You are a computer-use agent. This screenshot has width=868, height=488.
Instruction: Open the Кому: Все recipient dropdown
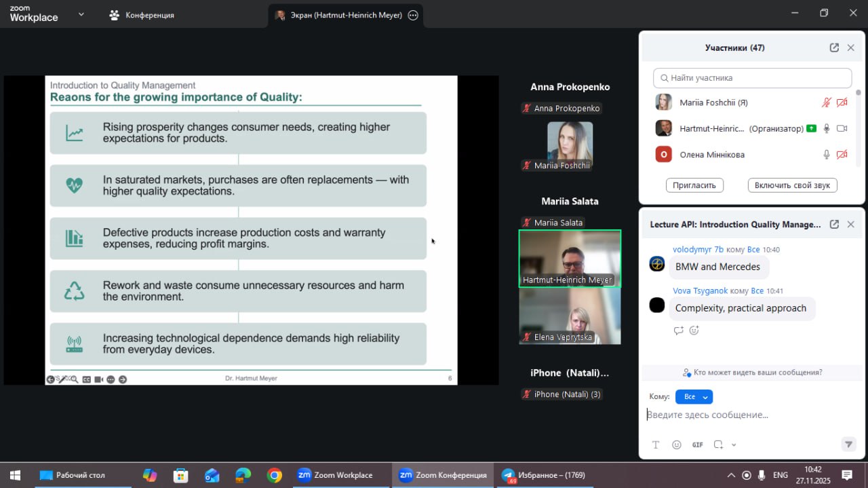(694, 397)
